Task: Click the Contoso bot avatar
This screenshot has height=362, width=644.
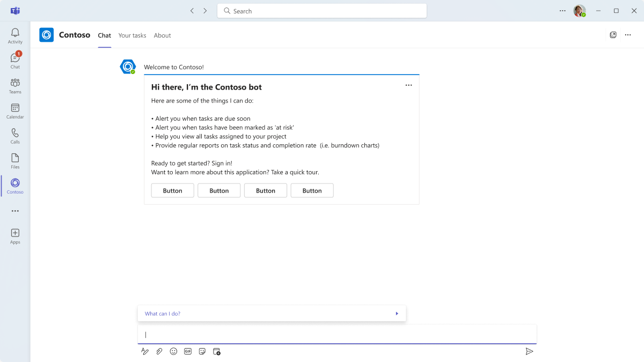Action: click(x=128, y=67)
